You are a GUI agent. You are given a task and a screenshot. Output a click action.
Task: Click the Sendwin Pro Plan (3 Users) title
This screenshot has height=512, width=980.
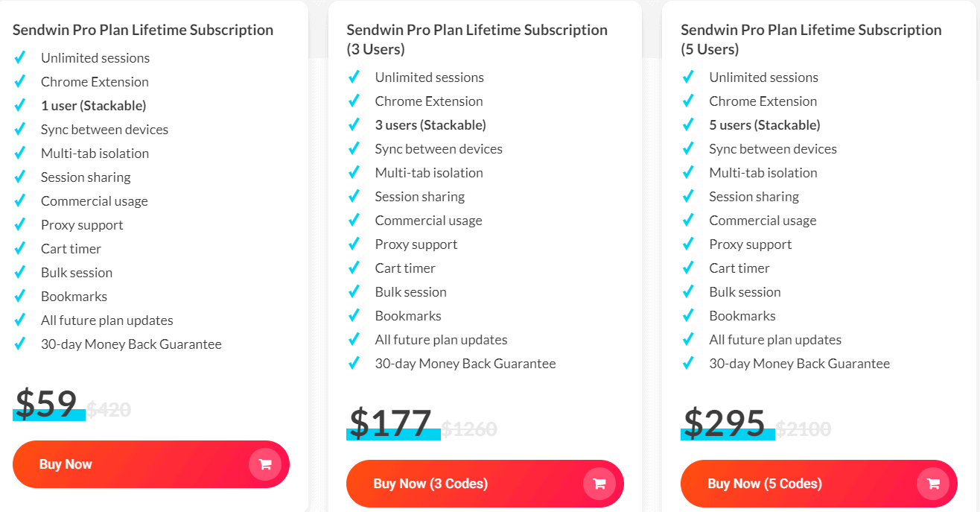477,38
